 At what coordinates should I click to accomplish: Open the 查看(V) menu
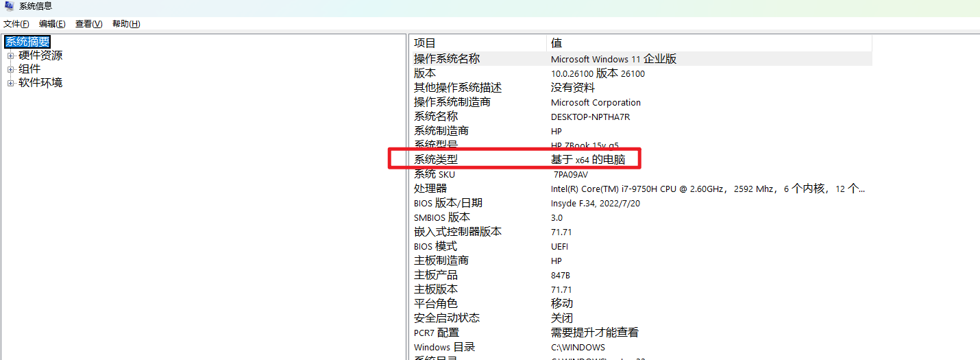[x=88, y=24]
